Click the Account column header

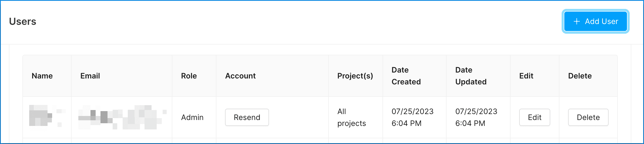240,76
